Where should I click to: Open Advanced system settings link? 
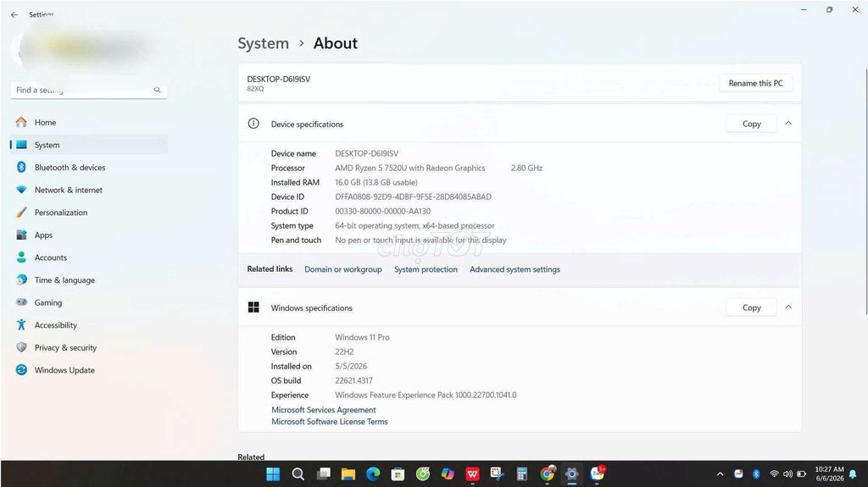point(515,269)
